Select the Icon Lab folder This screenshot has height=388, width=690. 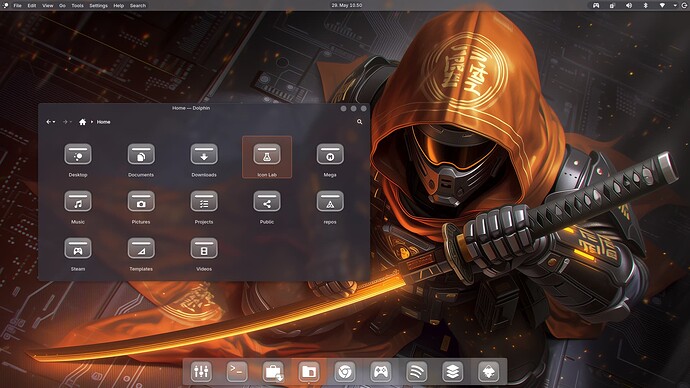coord(267,157)
